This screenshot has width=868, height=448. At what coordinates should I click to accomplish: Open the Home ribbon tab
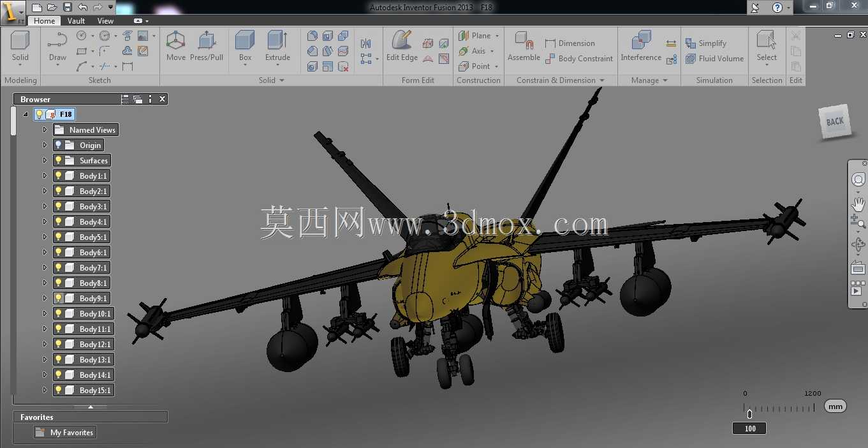[44, 20]
